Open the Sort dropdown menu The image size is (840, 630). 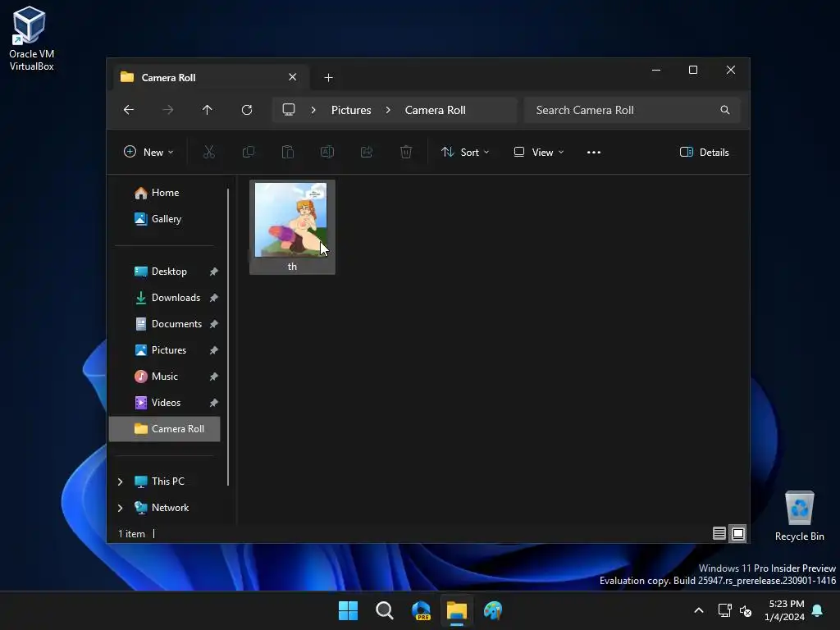(x=465, y=152)
